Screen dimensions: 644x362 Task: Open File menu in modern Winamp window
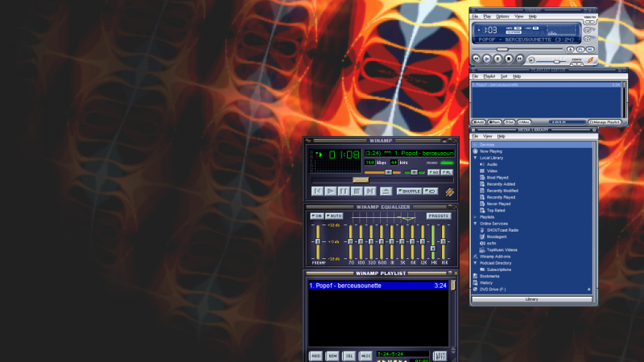(475, 16)
